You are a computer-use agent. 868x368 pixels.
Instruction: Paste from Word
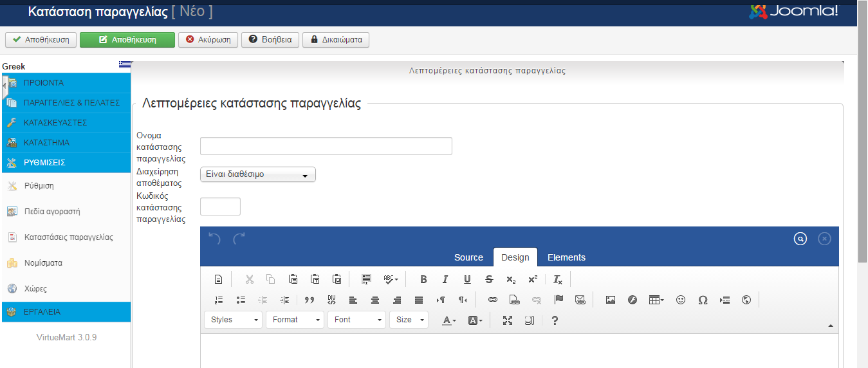point(337,279)
